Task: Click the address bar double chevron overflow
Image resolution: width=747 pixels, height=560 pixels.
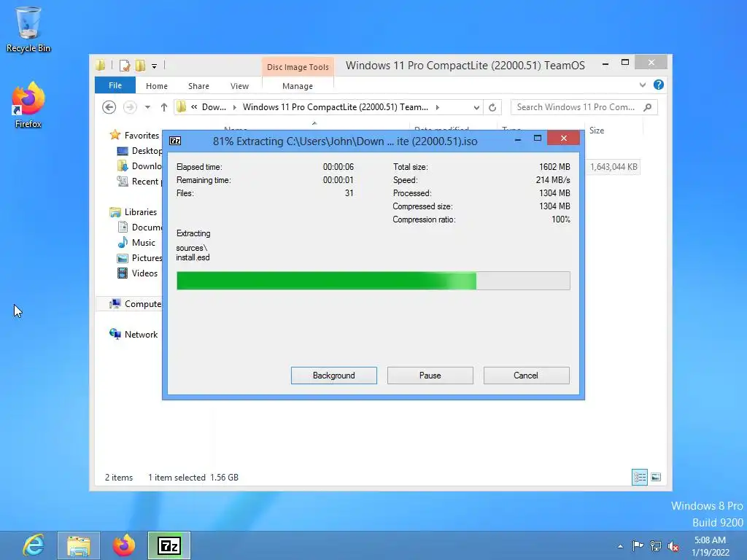Action: [194, 106]
